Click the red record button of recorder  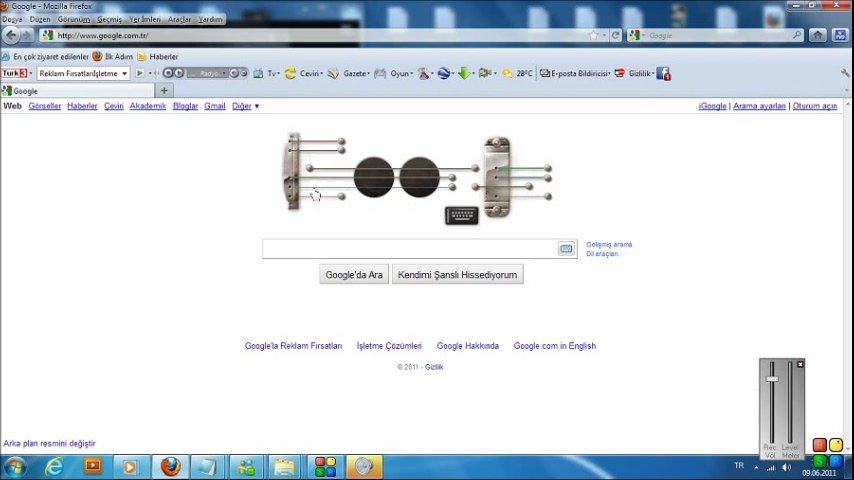coord(819,445)
